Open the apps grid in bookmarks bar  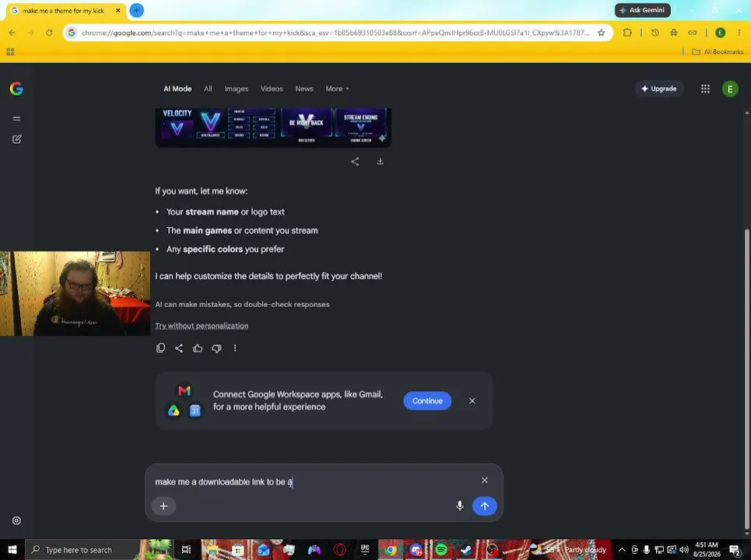point(11,51)
